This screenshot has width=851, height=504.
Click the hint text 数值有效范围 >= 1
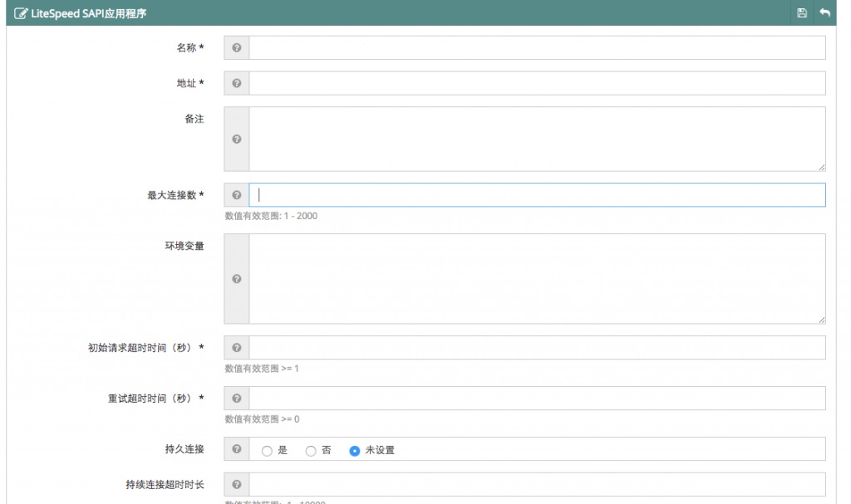262,369
